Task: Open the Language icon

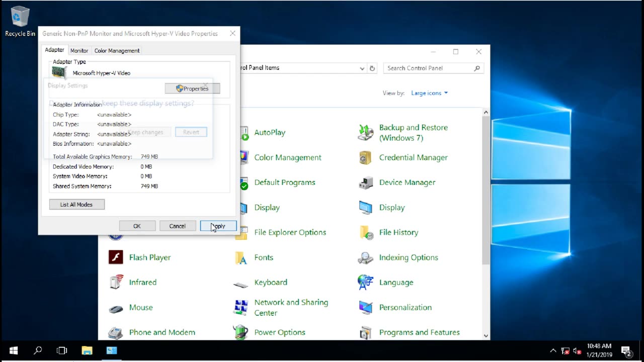Action: pyautogui.click(x=366, y=282)
